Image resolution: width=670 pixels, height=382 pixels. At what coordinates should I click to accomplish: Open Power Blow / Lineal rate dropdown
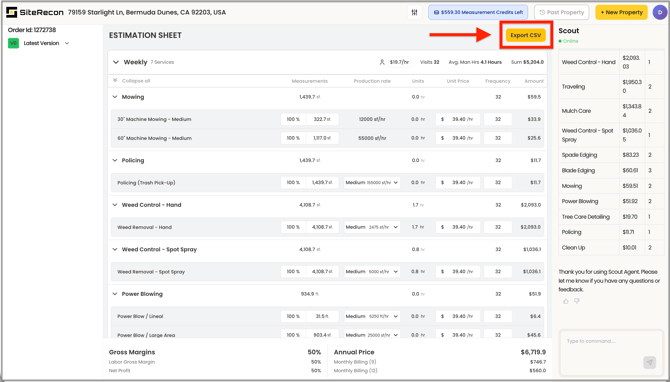[372, 316]
